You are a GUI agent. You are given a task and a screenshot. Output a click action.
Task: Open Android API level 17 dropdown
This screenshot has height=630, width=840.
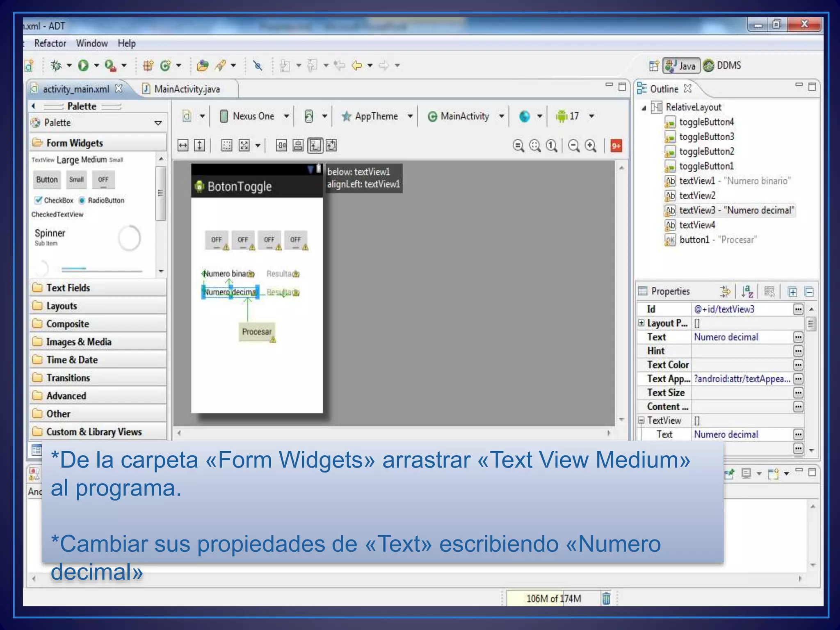click(x=575, y=116)
